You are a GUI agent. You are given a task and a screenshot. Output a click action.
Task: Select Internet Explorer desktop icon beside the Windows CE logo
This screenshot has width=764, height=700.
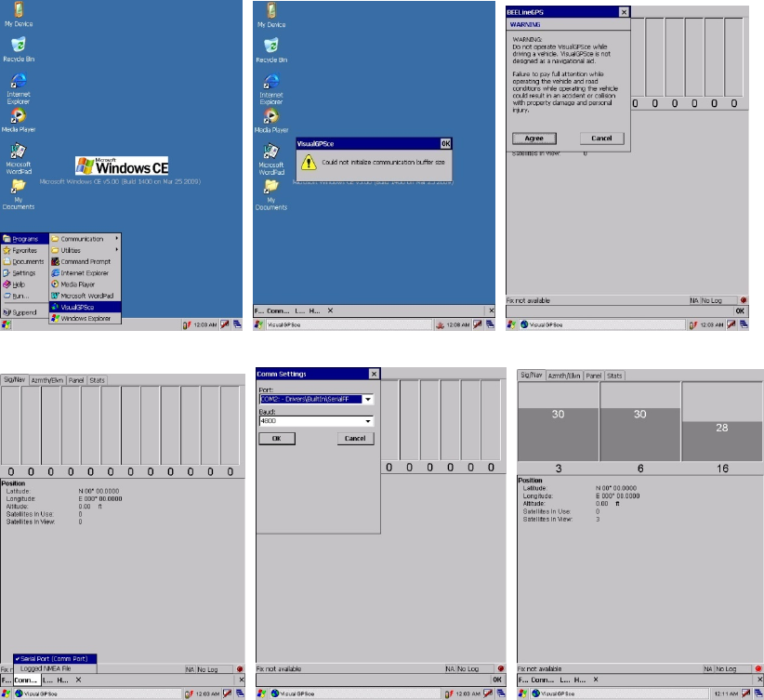[19, 88]
